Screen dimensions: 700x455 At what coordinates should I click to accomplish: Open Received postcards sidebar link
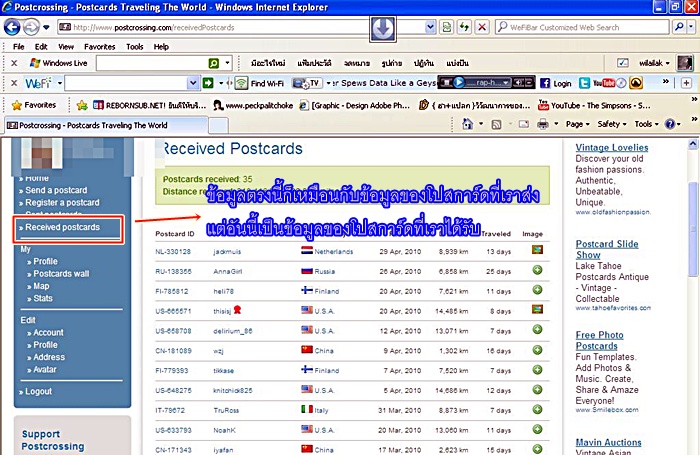coord(62,227)
